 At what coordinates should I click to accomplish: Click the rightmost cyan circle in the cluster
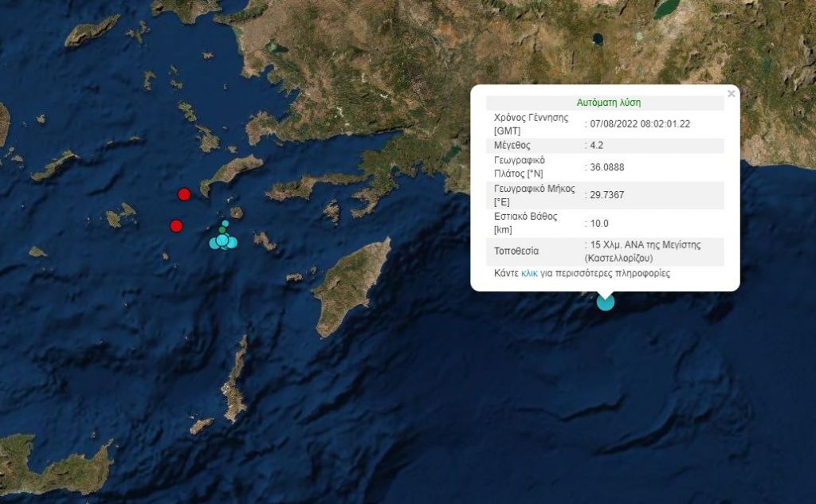(233, 242)
